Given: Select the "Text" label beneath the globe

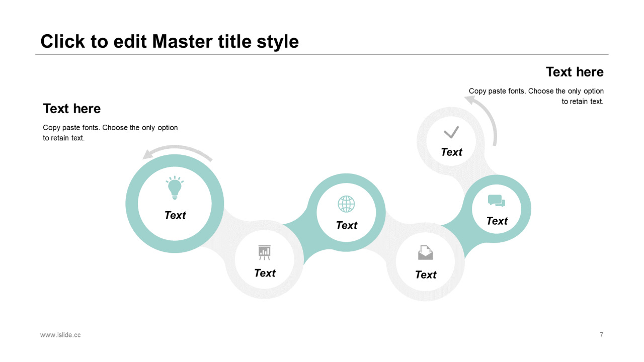Looking at the screenshot, I should pos(347,225).
